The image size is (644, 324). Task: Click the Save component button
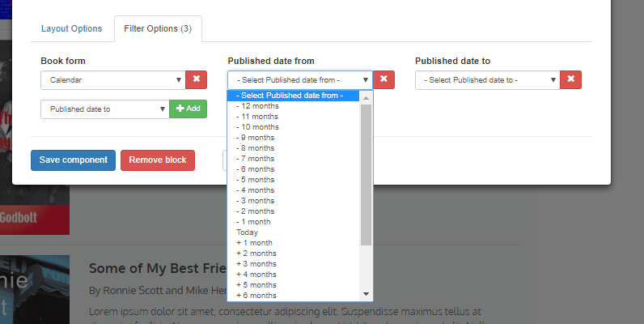[73, 160]
